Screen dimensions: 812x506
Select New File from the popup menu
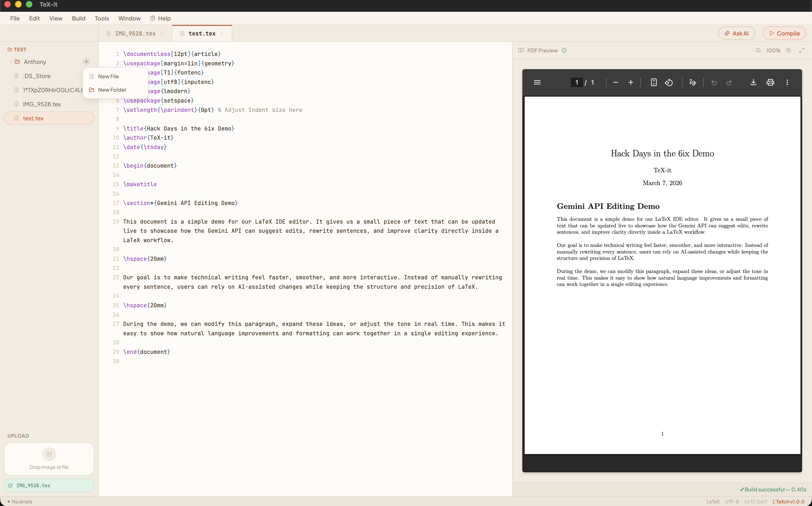[x=108, y=76]
